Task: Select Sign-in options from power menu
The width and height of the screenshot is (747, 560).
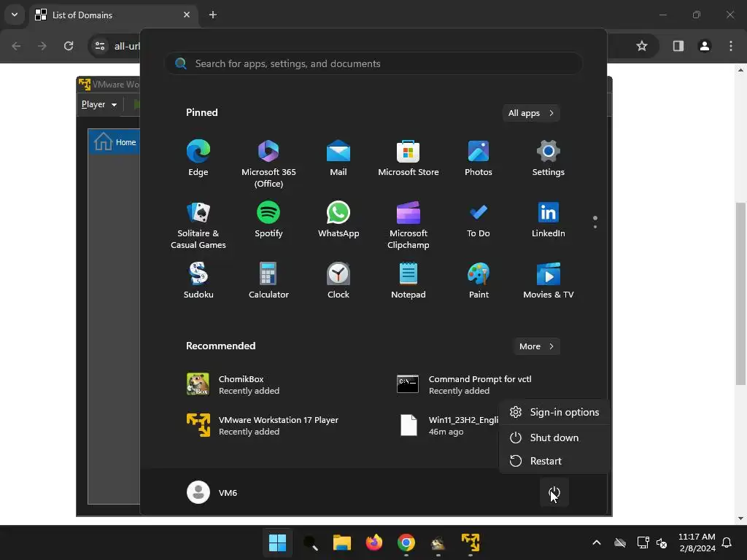Action: tap(554, 413)
